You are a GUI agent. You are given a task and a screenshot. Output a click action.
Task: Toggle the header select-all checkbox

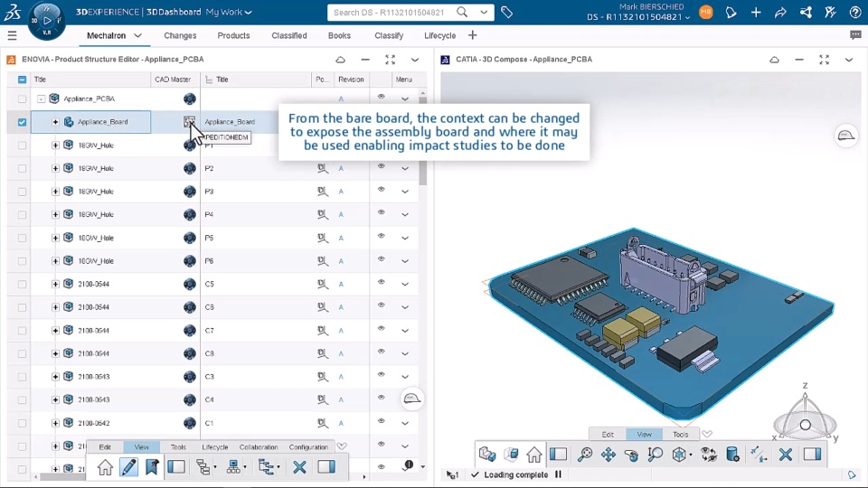22,80
